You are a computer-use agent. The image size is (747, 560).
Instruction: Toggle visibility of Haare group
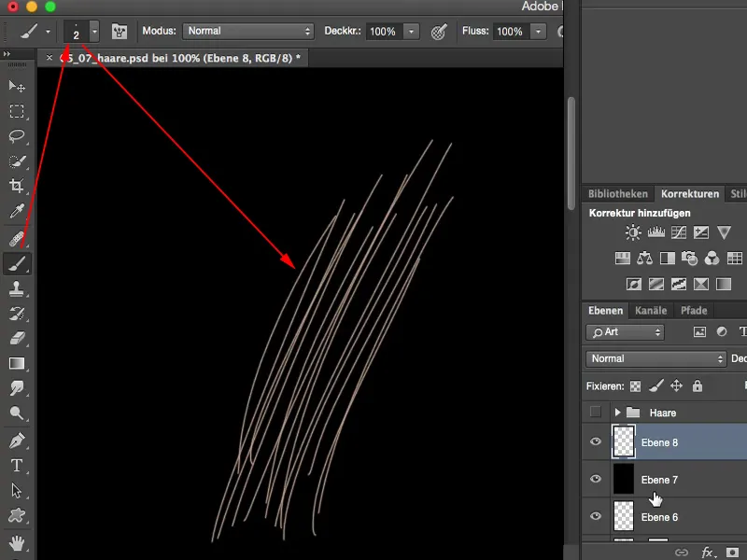pos(596,412)
